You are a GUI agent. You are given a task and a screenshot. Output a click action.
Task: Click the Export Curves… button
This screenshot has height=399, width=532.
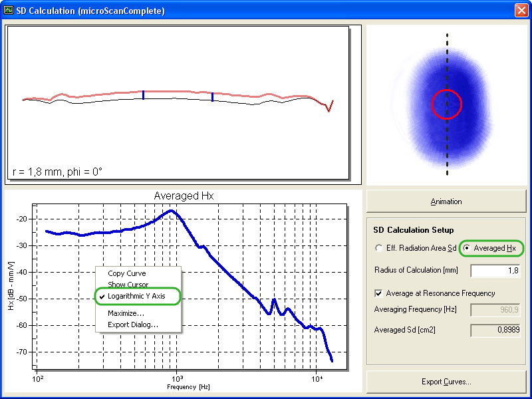(446, 382)
